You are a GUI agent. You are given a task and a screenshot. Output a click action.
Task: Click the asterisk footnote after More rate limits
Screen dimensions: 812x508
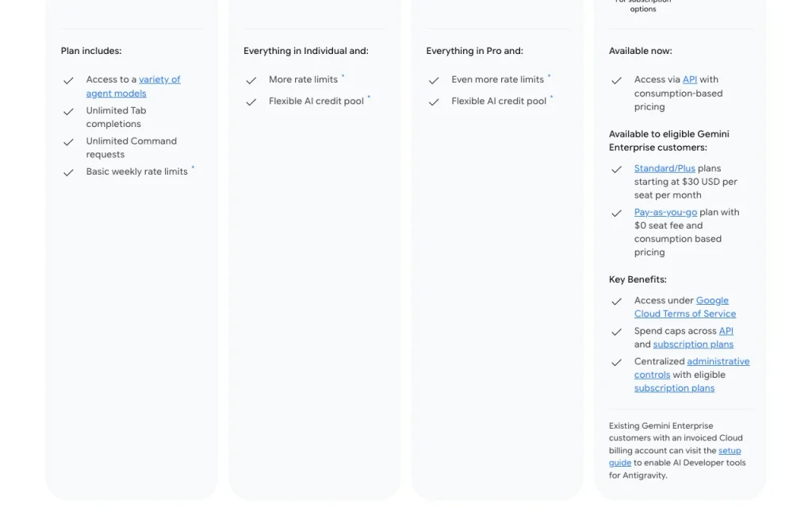343,76
